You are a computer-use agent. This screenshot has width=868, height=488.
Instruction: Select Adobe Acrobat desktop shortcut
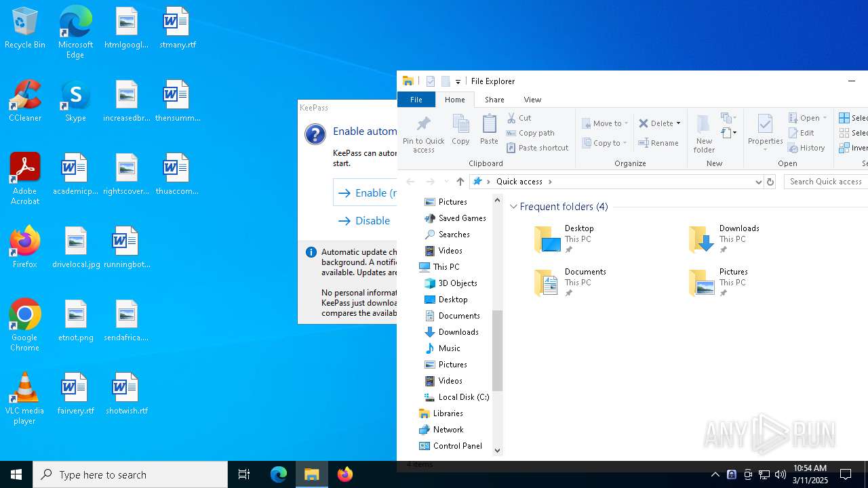[25, 179]
